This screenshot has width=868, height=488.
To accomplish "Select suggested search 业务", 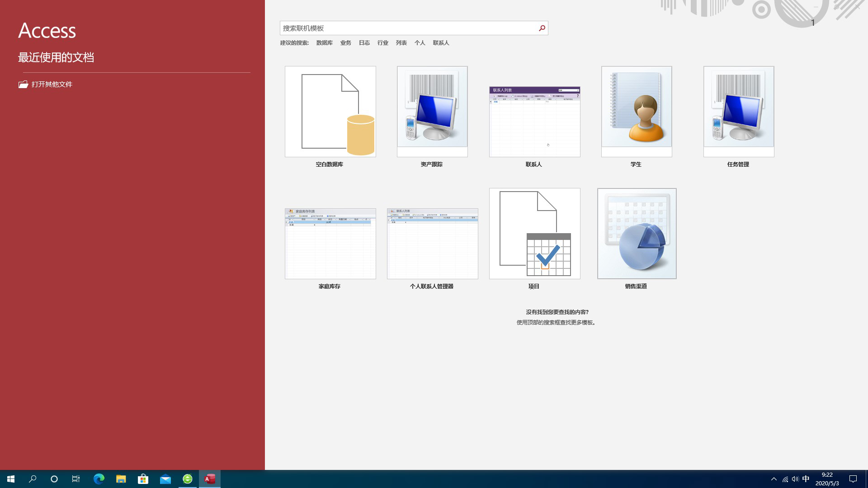I will 345,43.
